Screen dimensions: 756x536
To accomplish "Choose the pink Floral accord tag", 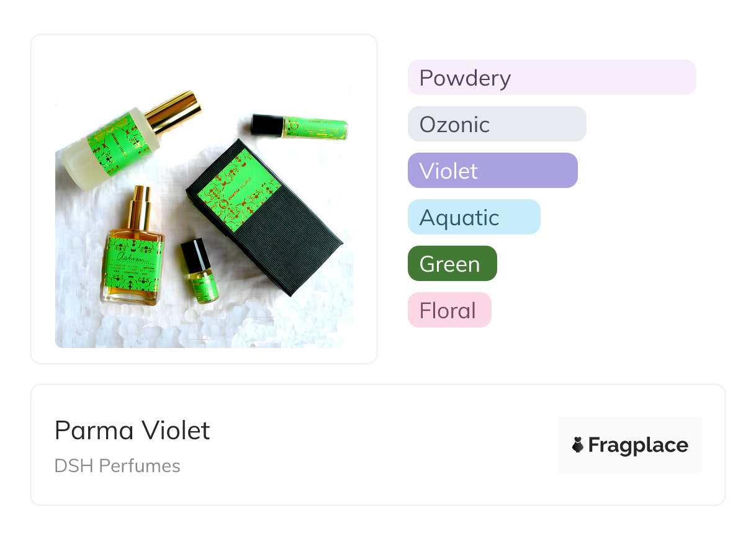I will [x=449, y=310].
